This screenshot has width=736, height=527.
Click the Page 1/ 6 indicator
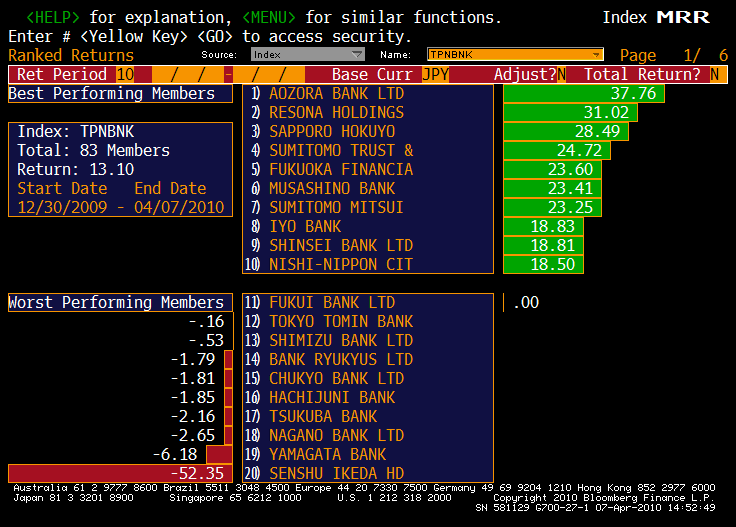pyautogui.click(x=674, y=55)
